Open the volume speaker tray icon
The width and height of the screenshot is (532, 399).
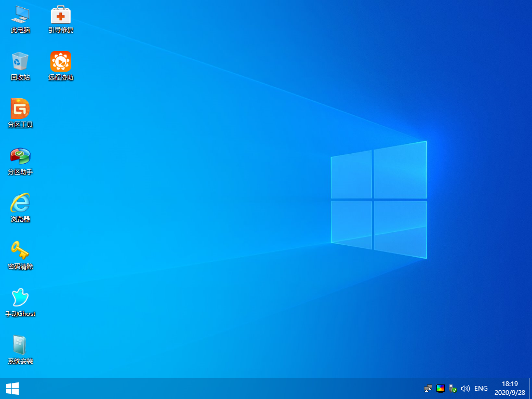pyautogui.click(x=465, y=389)
